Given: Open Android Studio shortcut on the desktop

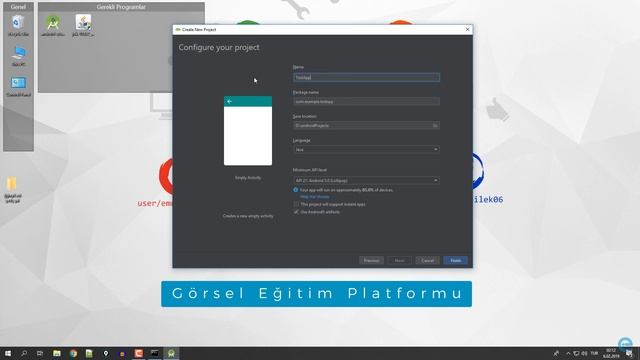Looking at the screenshot, I should [53, 25].
